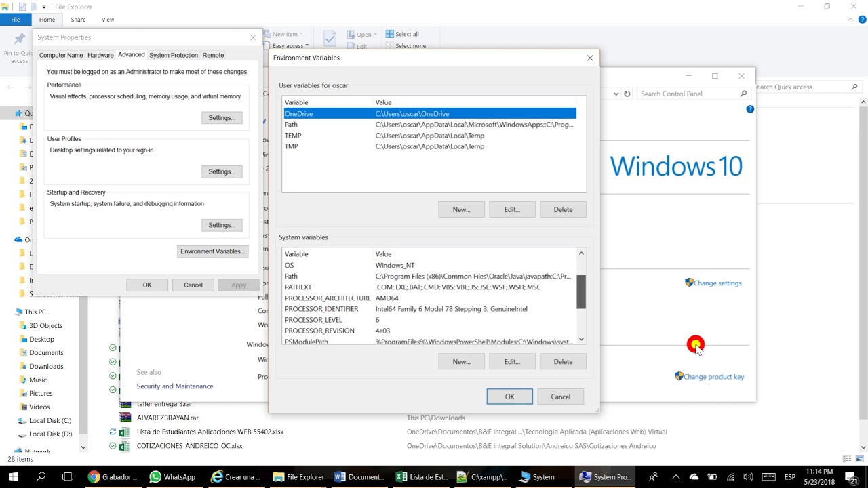
Task: Open the Downloads folder icon in sidebar
Action: [x=22, y=367]
